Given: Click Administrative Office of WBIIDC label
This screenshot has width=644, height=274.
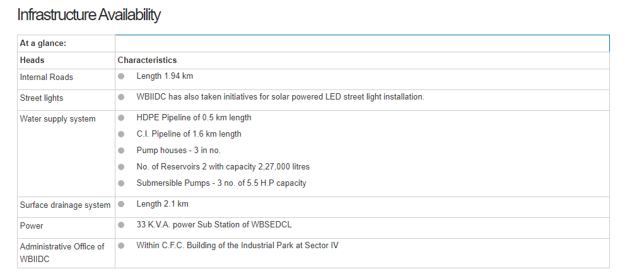Looking at the screenshot, I should pyautogui.click(x=62, y=253).
